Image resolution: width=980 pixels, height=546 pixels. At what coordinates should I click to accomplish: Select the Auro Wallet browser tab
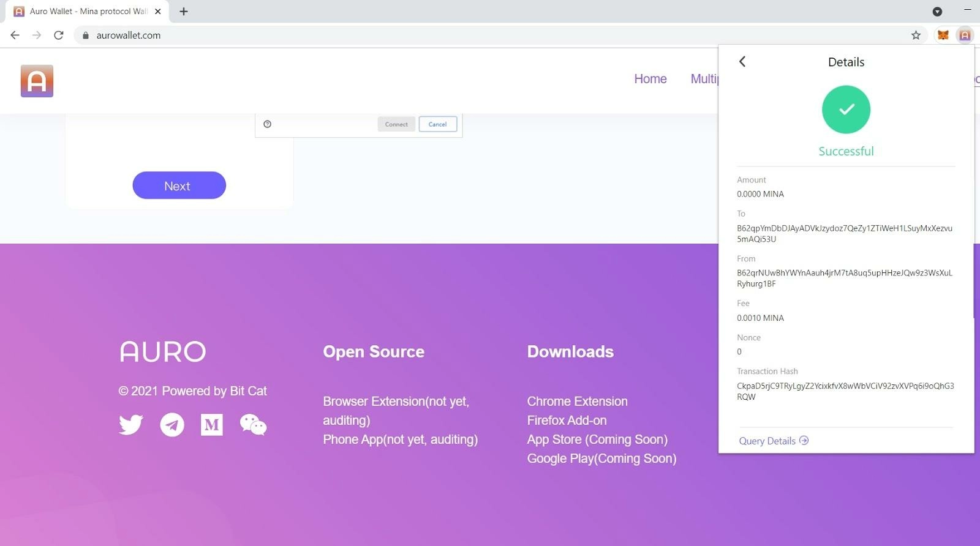[x=88, y=11]
